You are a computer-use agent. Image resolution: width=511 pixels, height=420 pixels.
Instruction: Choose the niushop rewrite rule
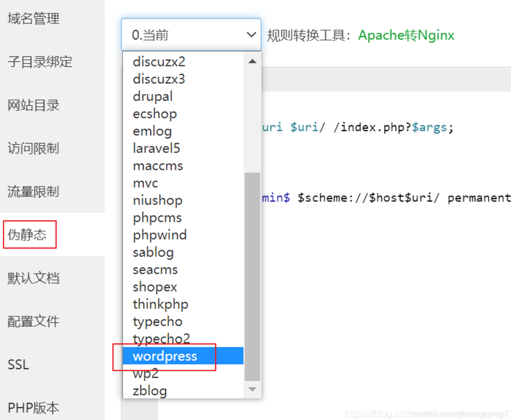tap(183, 200)
